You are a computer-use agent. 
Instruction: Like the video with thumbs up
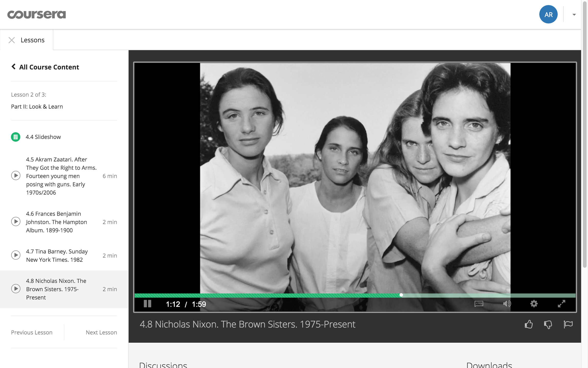529,324
